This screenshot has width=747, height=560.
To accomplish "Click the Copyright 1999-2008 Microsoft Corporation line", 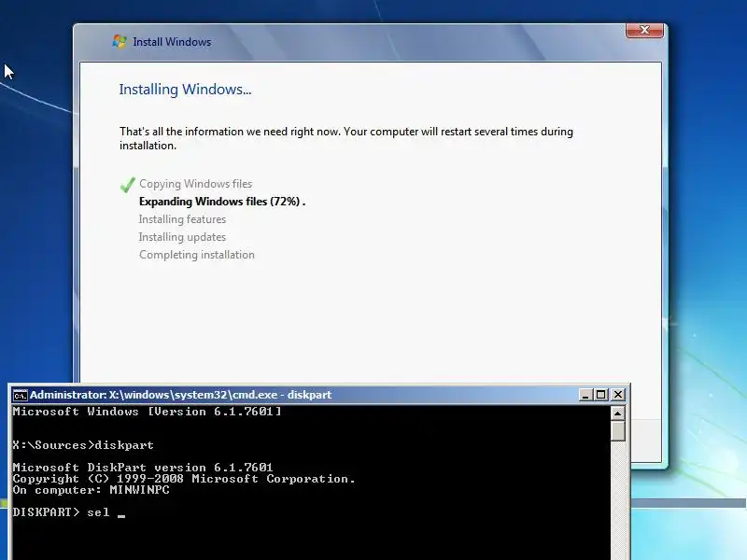I will (184, 479).
